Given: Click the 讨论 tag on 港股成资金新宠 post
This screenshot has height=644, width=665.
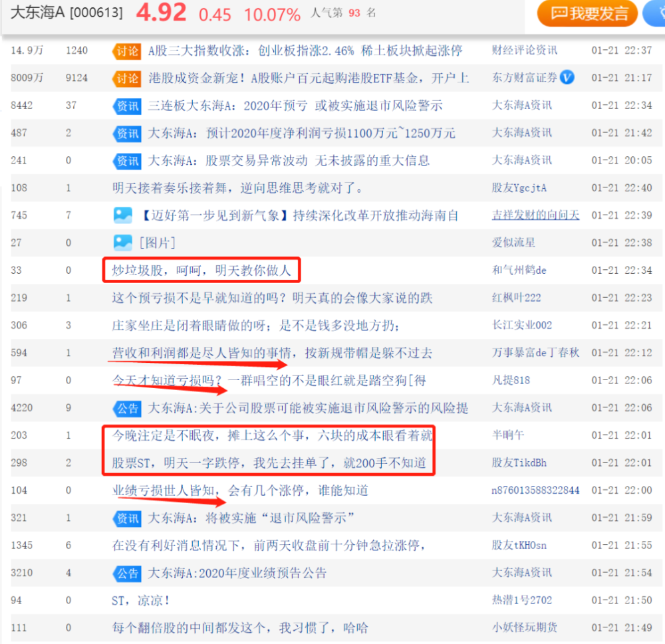Looking at the screenshot, I should [127, 78].
